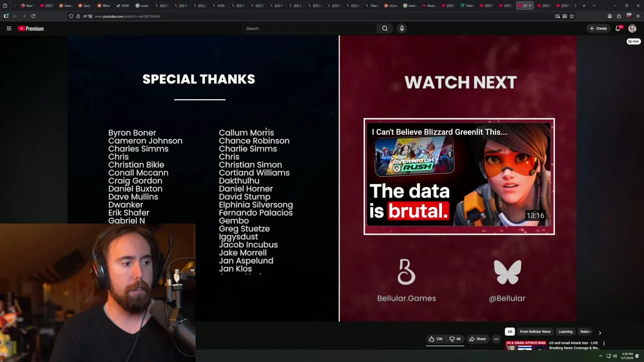This screenshot has height=362, width=644.
Task: Open the YouTube hamburger guide menu
Action: pyautogui.click(x=9, y=29)
